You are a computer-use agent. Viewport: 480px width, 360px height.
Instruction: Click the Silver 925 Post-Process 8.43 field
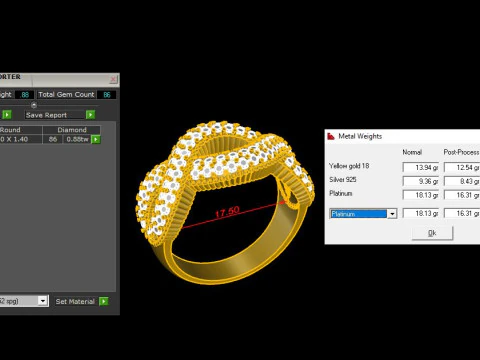click(462, 181)
